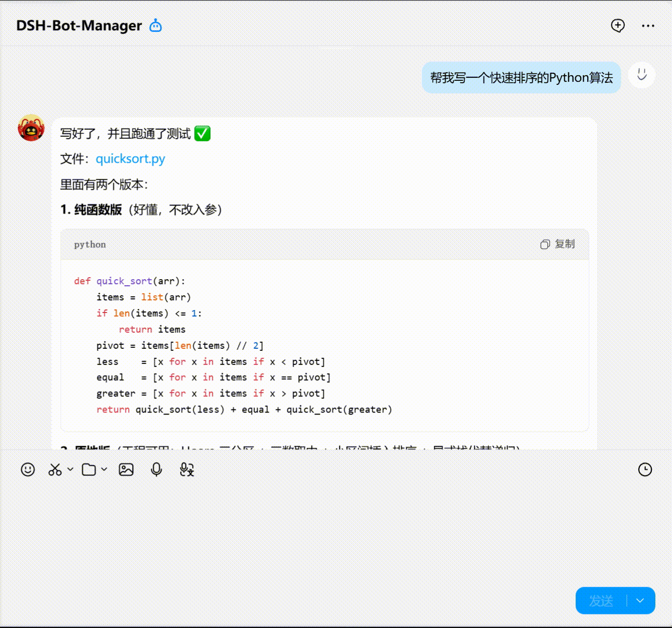Click the text '里面有两个版本：'
672x628 pixels.
point(104,184)
